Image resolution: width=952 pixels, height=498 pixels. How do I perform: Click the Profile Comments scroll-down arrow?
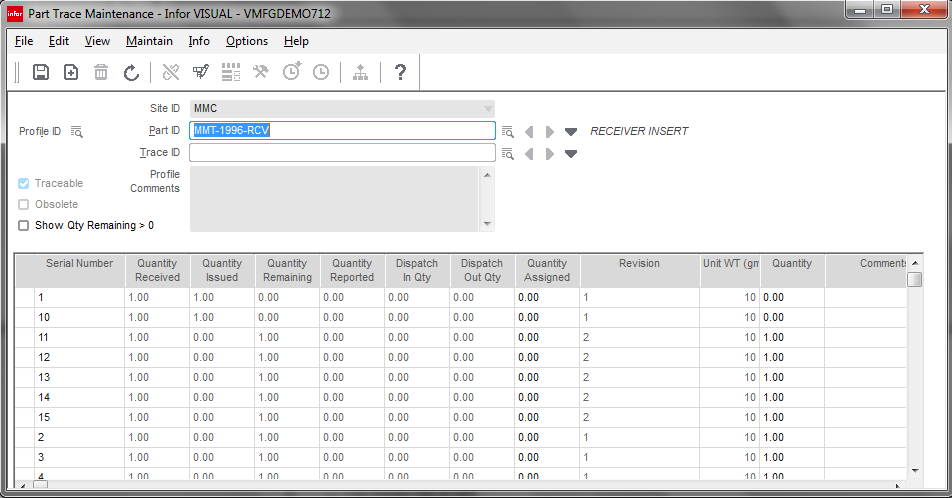tap(487, 224)
